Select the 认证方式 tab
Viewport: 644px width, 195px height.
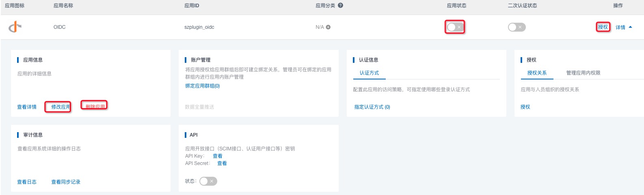click(x=369, y=73)
